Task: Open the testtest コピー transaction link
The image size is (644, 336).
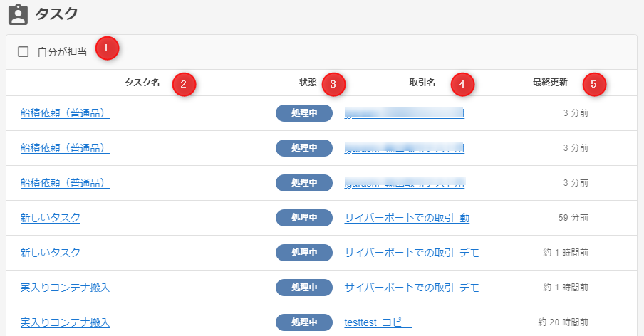Action: 378,322
